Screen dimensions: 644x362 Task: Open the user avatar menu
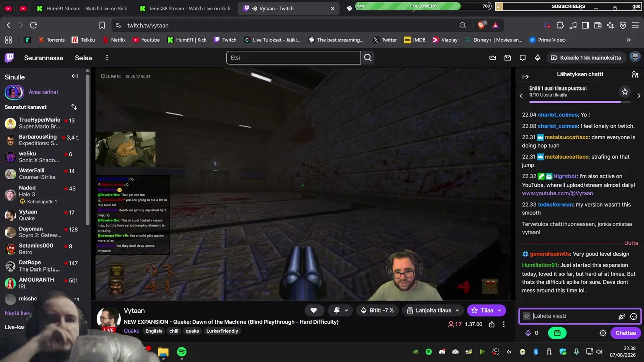[635, 57]
